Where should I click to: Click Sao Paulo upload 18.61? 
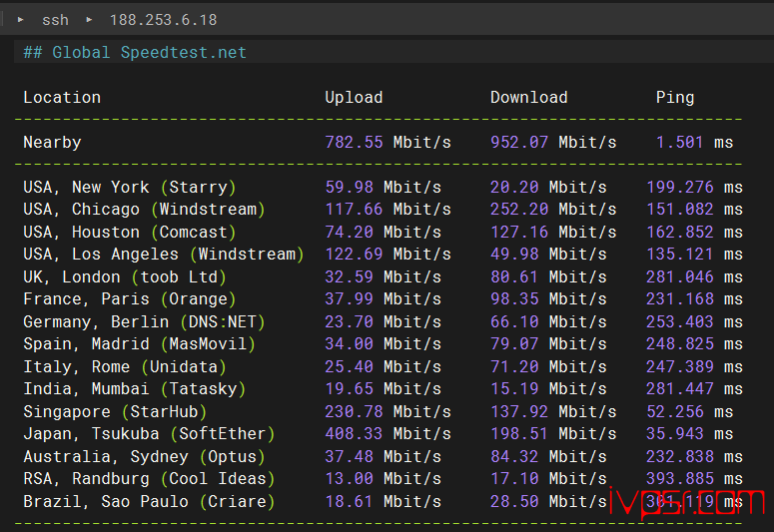[349, 501]
